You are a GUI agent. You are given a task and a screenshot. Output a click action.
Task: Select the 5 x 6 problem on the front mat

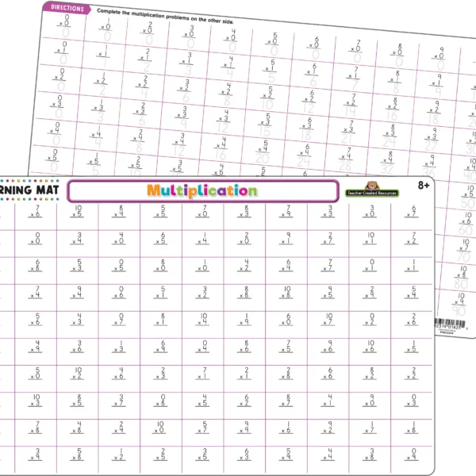pos(36,320)
